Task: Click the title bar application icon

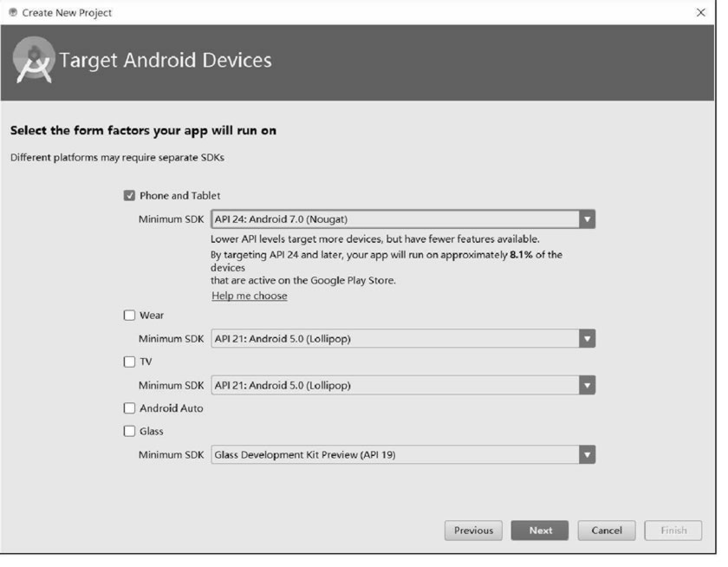Action: click(x=13, y=12)
